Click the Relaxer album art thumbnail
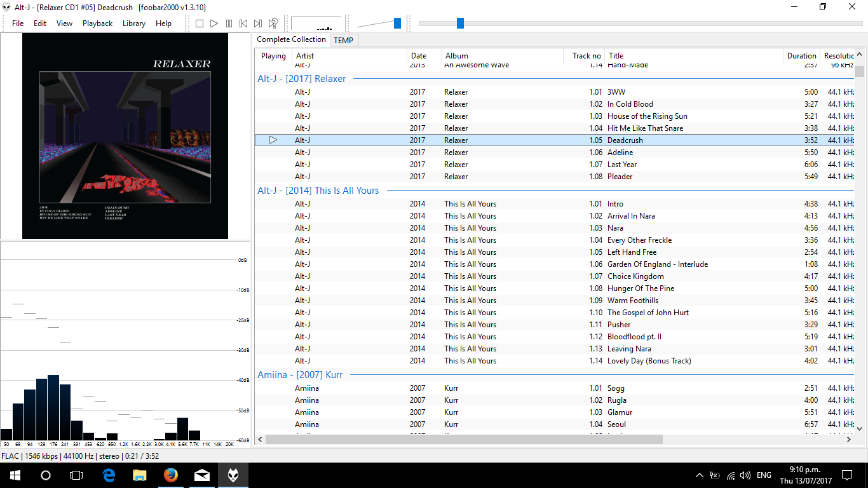This screenshot has height=488, width=868. tap(125, 136)
